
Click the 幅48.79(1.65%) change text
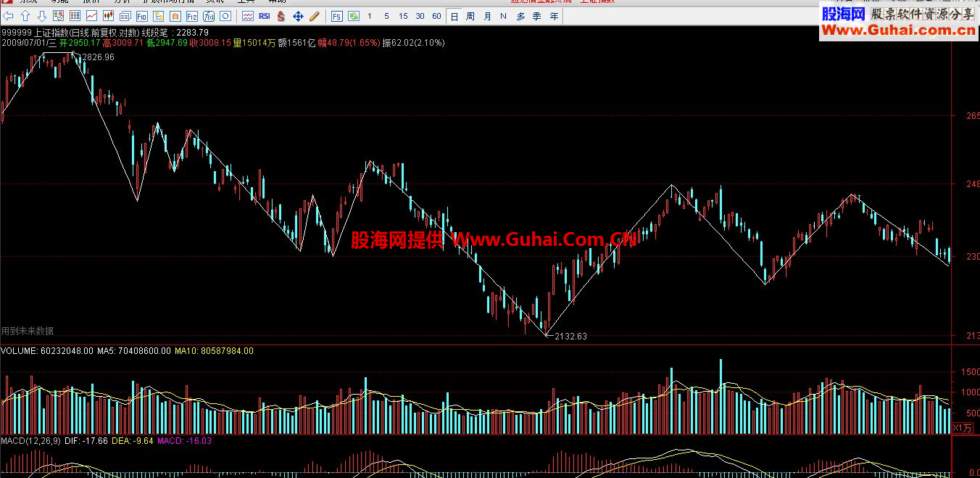click(x=349, y=43)
